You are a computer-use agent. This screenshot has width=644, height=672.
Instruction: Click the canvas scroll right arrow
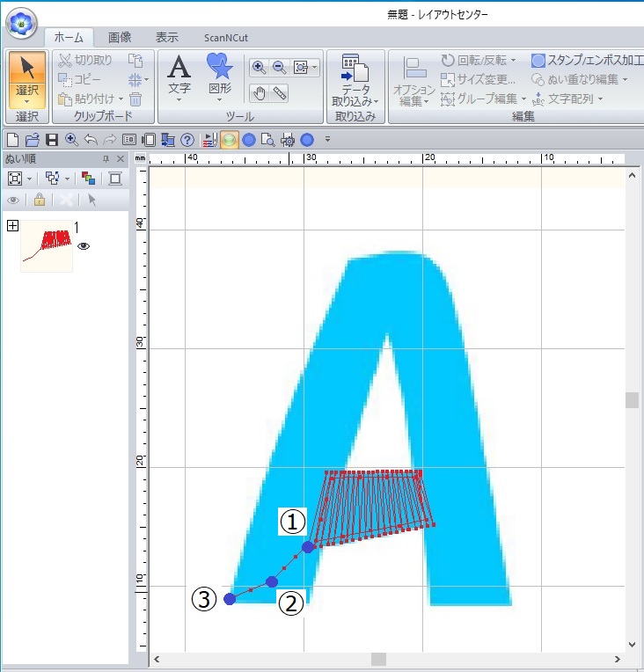(x=618, y=659)
